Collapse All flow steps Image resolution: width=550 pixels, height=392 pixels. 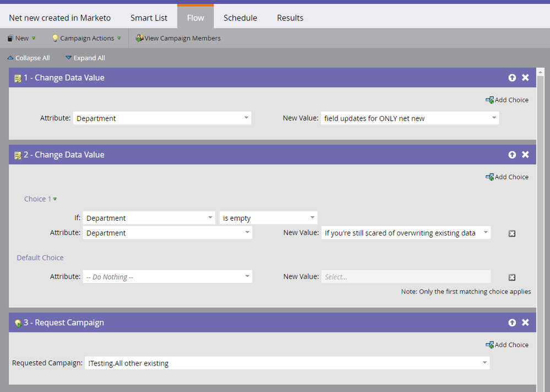coord(29,58)
